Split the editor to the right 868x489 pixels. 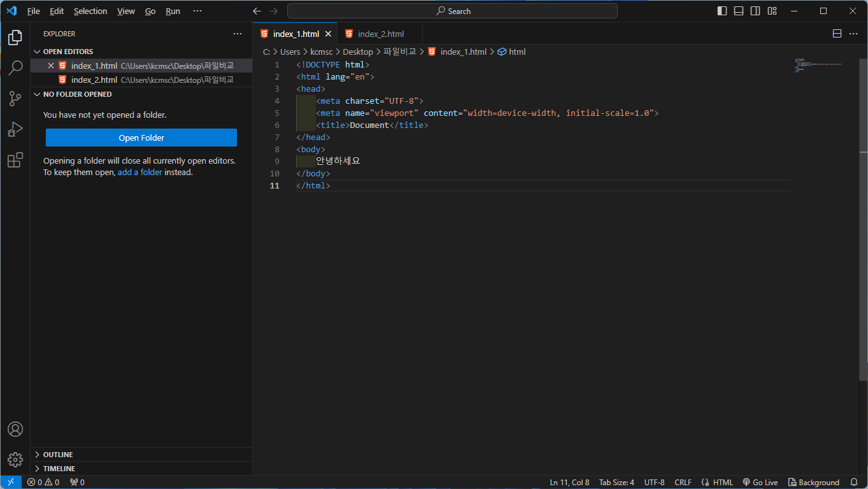(837, 34)
